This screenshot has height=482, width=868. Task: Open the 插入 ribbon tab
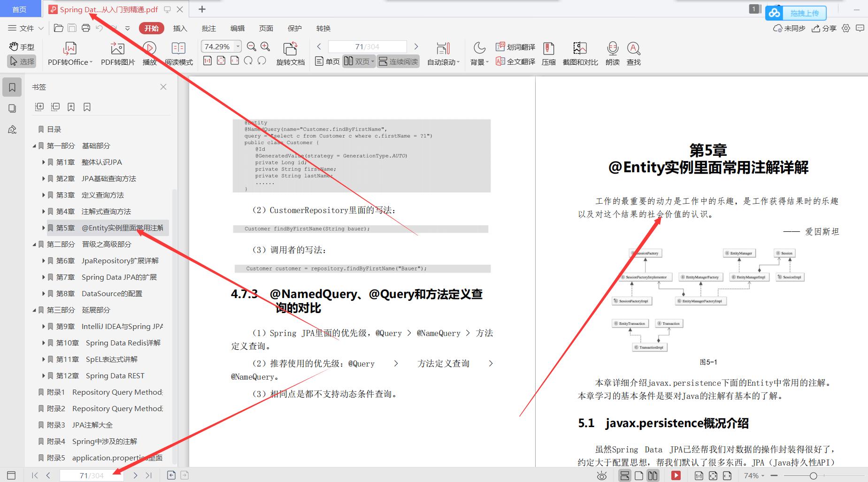point(180,28)
